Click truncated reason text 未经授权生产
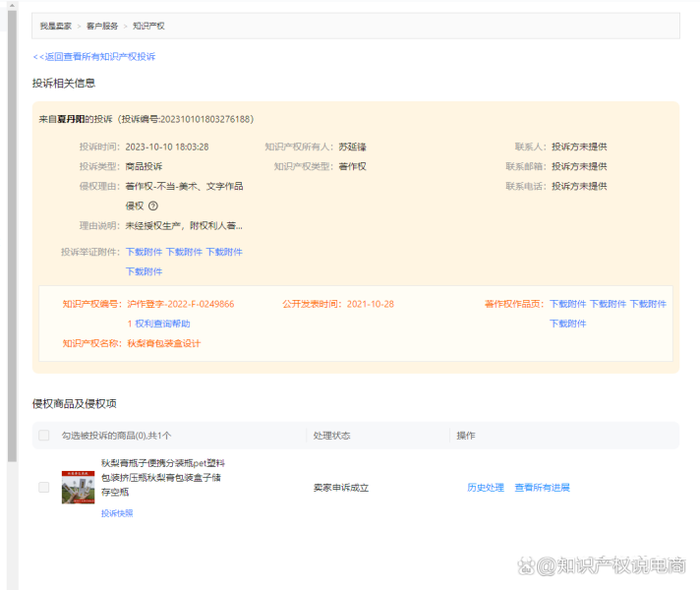 pos(184,225)
